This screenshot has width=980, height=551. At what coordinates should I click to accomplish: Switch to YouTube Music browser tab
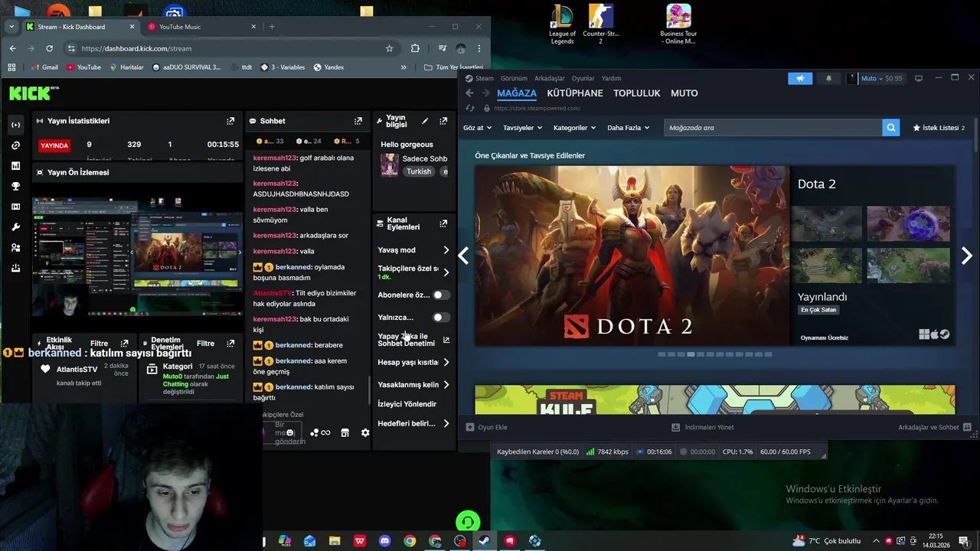201,27
